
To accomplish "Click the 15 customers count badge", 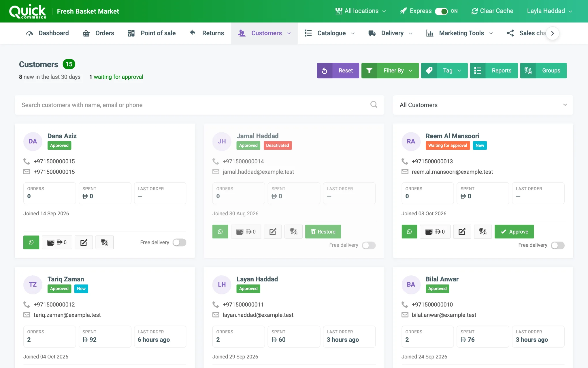I will (69, 64).
